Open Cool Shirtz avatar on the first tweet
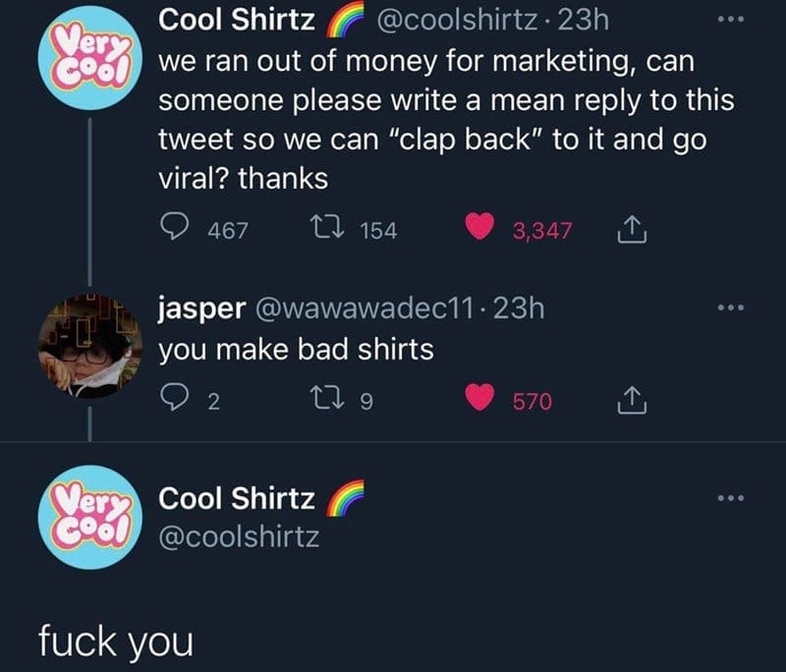This screenshot has height=672, width=786. point(90,58)
